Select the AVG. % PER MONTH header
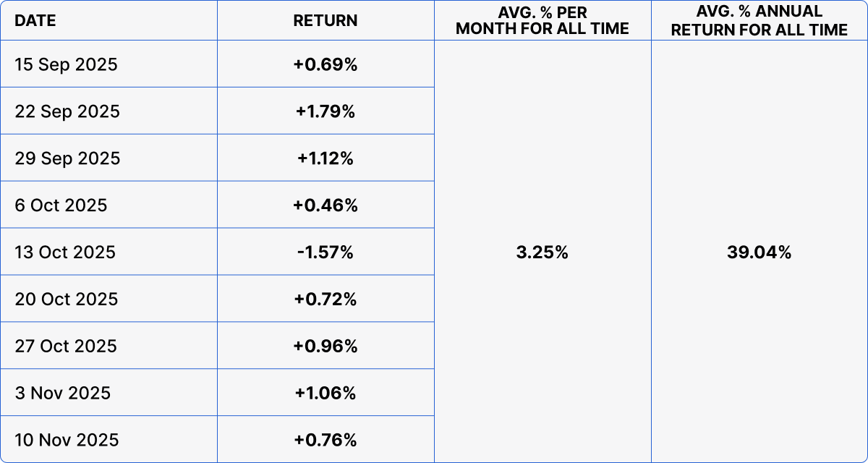Screen dimensions: 868x463 pos(542,20)
